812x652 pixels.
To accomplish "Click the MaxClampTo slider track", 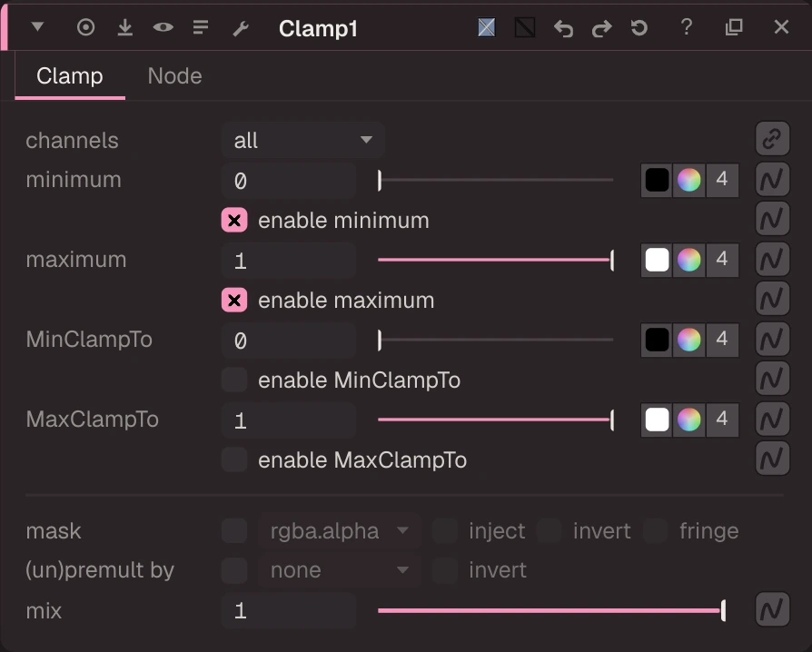I will (496, 419).
